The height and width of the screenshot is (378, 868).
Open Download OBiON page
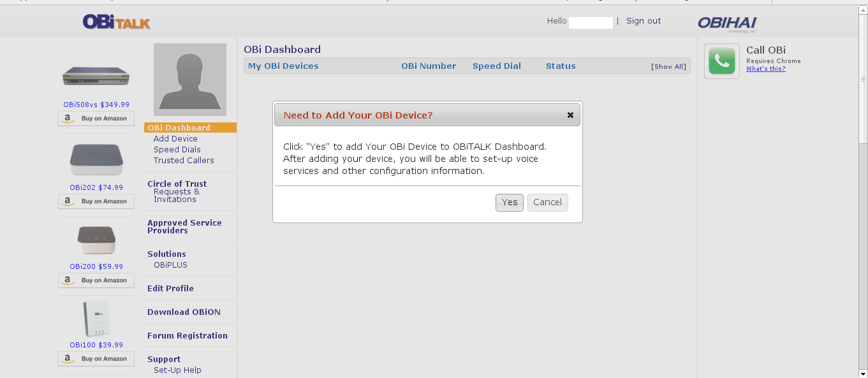point(184,312)
